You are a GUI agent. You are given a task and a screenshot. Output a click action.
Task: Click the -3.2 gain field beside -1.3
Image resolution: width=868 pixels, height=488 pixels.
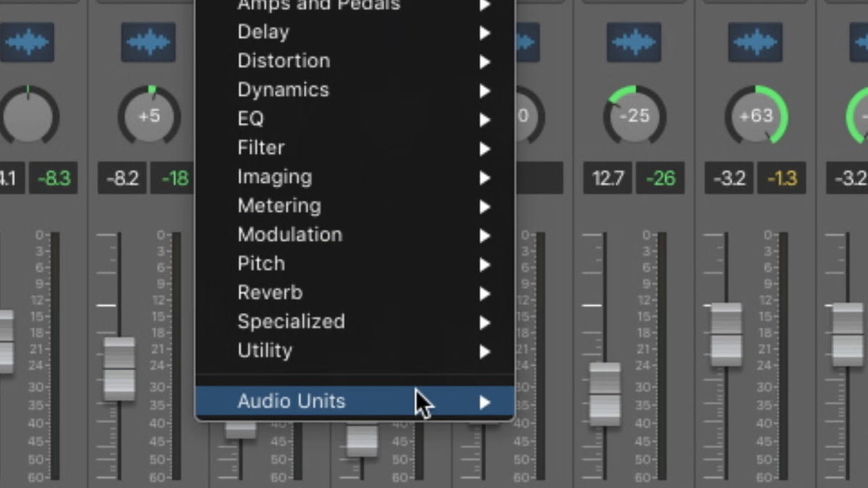point(729,178)
